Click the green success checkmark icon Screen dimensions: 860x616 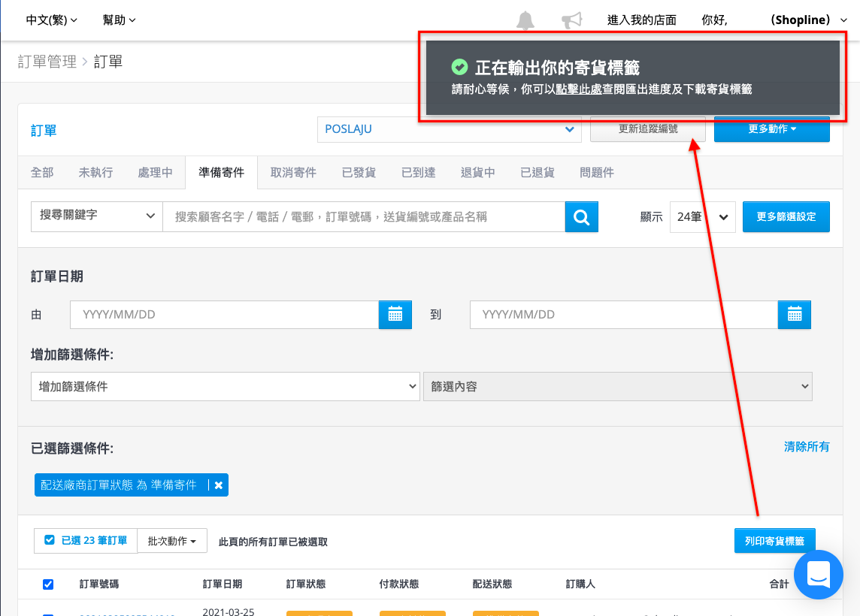click(x=459, y=68)
